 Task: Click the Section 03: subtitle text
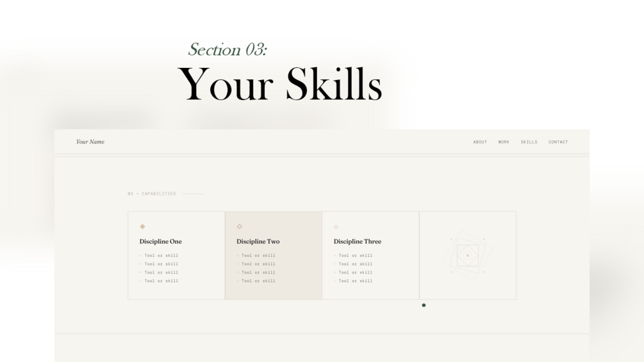[227, 49]
